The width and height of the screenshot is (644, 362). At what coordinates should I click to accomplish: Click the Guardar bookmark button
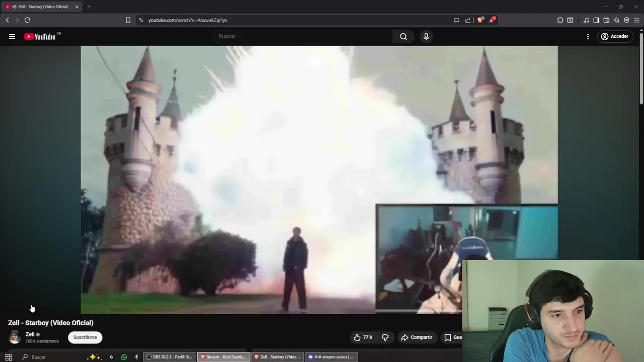[452, 337]
